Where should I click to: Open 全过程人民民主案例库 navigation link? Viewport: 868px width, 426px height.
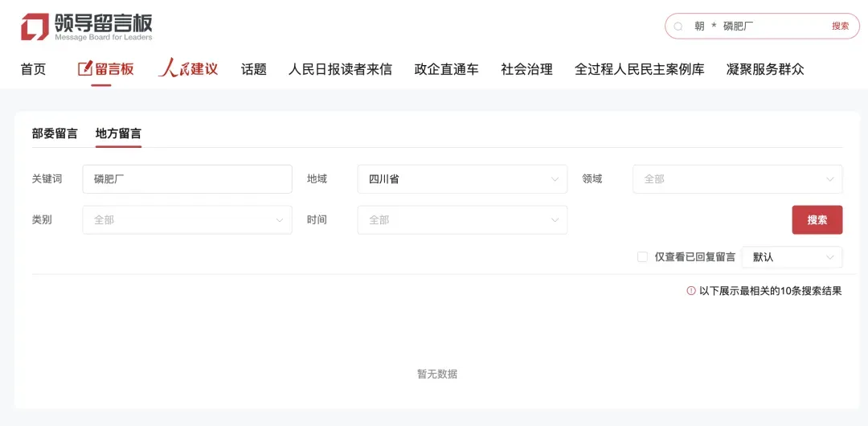[639, 69]
